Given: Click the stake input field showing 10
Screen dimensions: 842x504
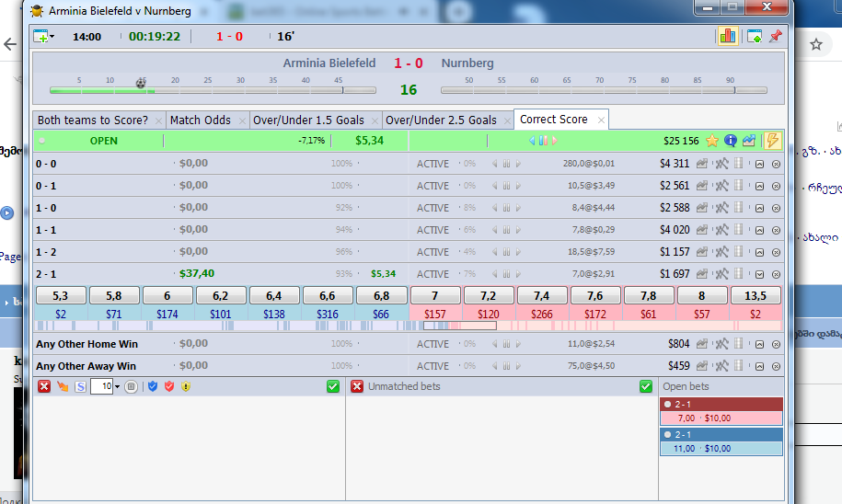Looking at the screenshot, I should click(101, 386).
